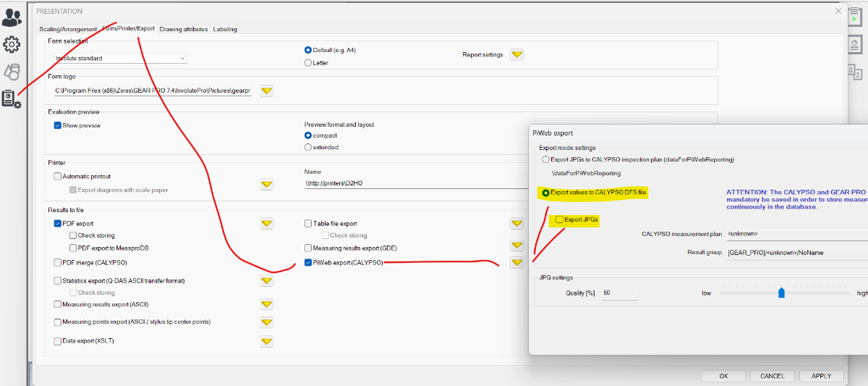Enable PDF merge (CALYPSO) checkbox
Image resolution: width=868 pixels, height=386 pixels.
click(x=58, y=262)
